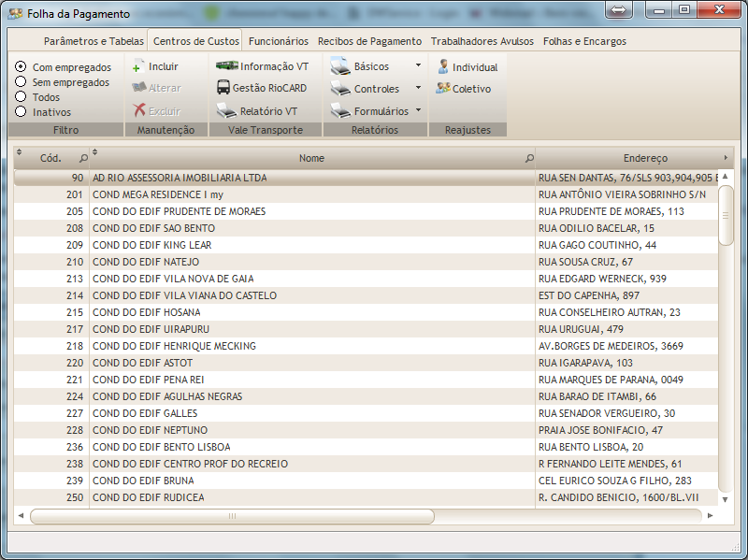
Task: Open Informação VT bus icon
Action: tap(226, 66)
